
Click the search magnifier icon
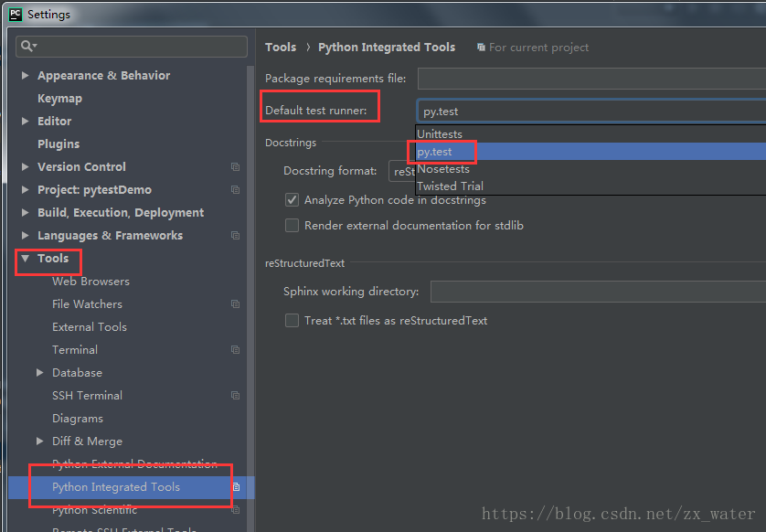[x=27, y=46]
